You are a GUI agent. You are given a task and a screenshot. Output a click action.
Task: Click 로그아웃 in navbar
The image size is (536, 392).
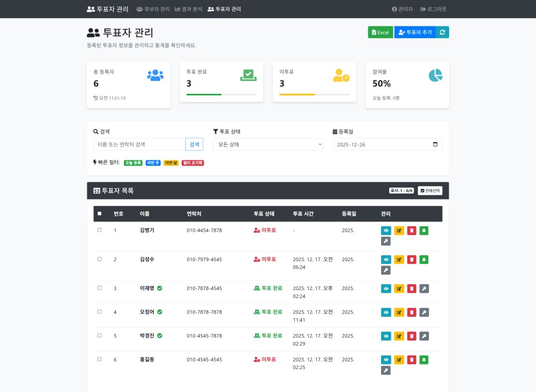[434, 9]
